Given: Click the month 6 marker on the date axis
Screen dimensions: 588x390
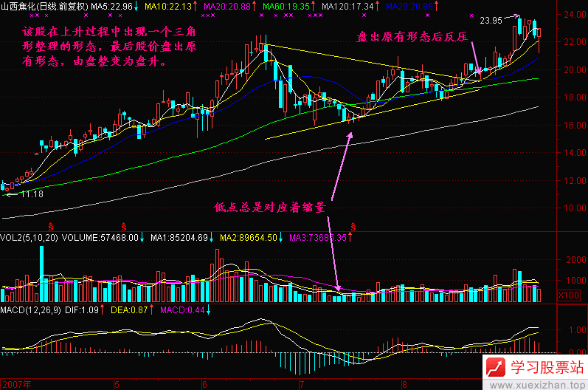Looking at the screenshot, I should coord(204,385).
